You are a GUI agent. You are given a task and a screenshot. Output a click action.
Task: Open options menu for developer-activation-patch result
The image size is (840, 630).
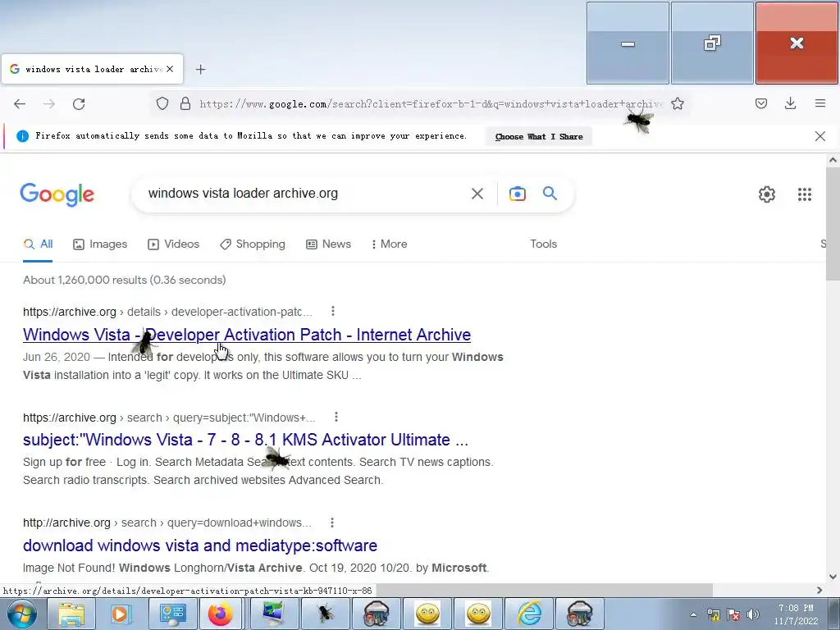click(x=333, y=311)
